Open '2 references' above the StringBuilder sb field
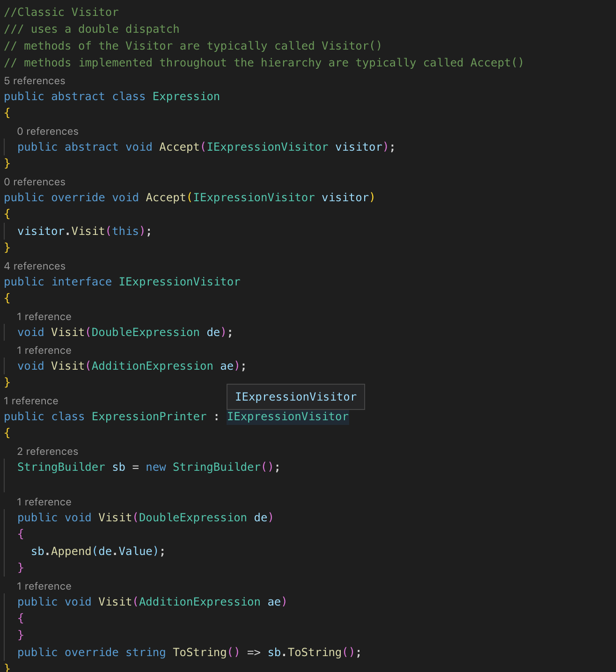The width and height of the screenshot is (616, 672). 48,452
